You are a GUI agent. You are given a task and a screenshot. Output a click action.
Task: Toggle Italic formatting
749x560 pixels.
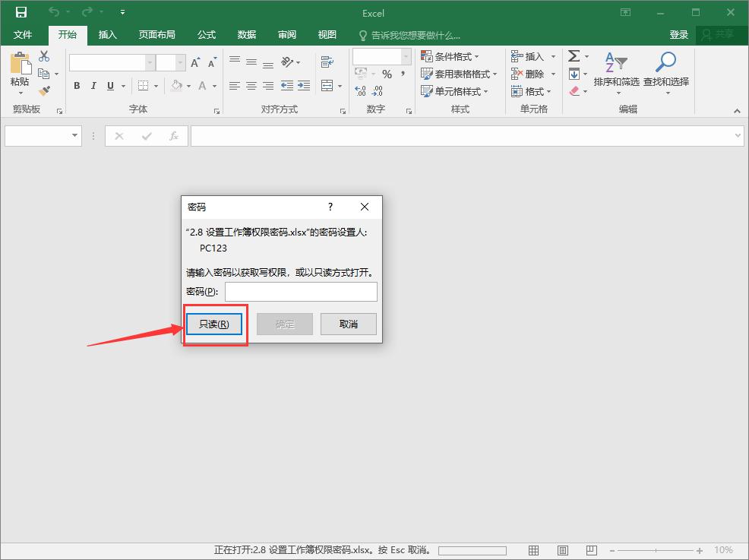[x=93, y=86]
